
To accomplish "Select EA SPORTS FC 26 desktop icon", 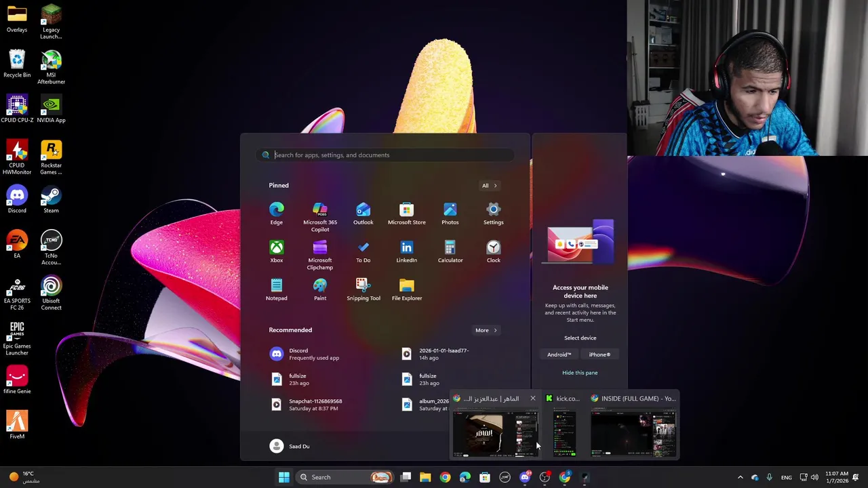I will (x=17, y=293).
